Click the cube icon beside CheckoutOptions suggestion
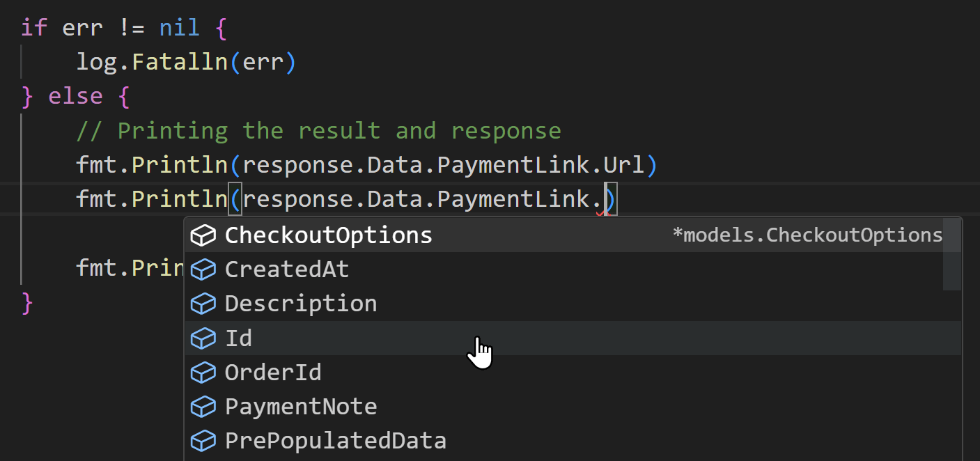The height and width of the screenshot is (461, 980). 203,235
